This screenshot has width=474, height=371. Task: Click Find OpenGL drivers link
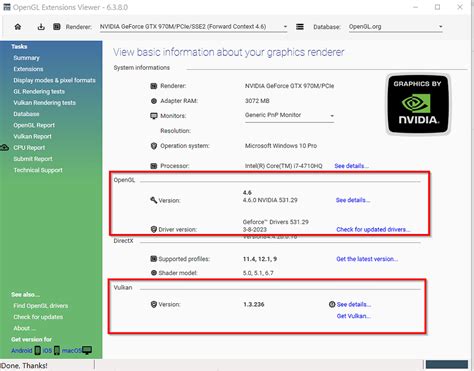click(x=41, y=306)
